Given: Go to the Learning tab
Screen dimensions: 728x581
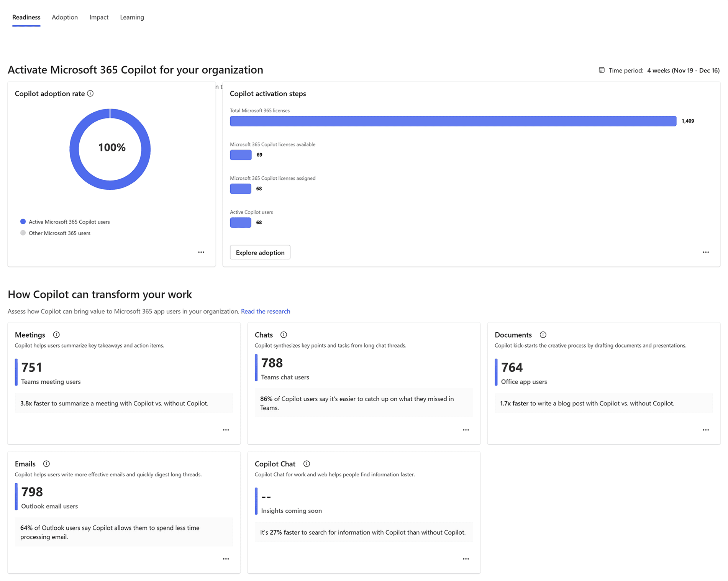Looking at the screenshot, I should 132,17.
